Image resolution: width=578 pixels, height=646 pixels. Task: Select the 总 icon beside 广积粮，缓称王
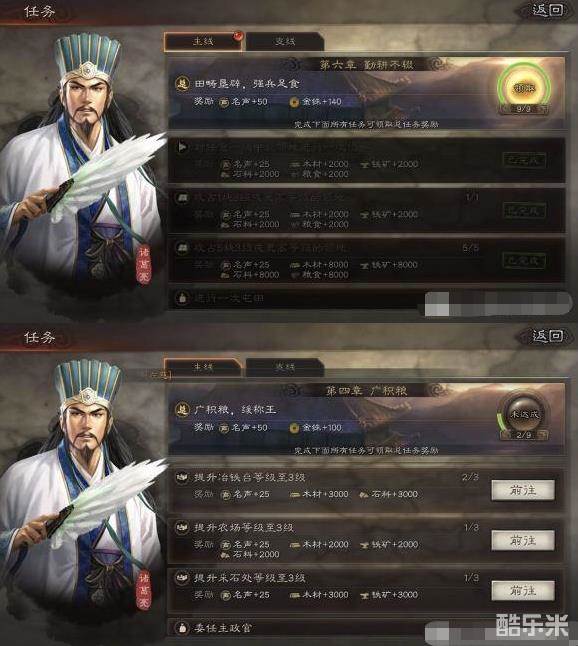(182, 410)
